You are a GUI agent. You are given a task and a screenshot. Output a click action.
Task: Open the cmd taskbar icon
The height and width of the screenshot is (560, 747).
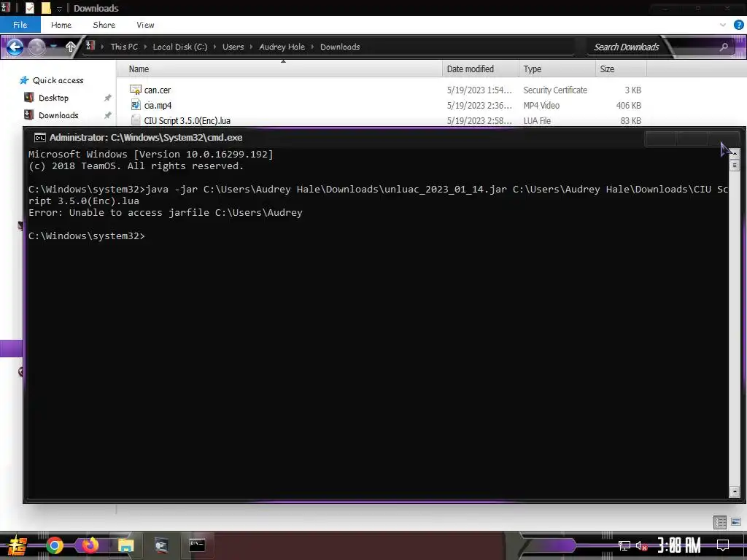pyautogui.click(x=197, y=545)
